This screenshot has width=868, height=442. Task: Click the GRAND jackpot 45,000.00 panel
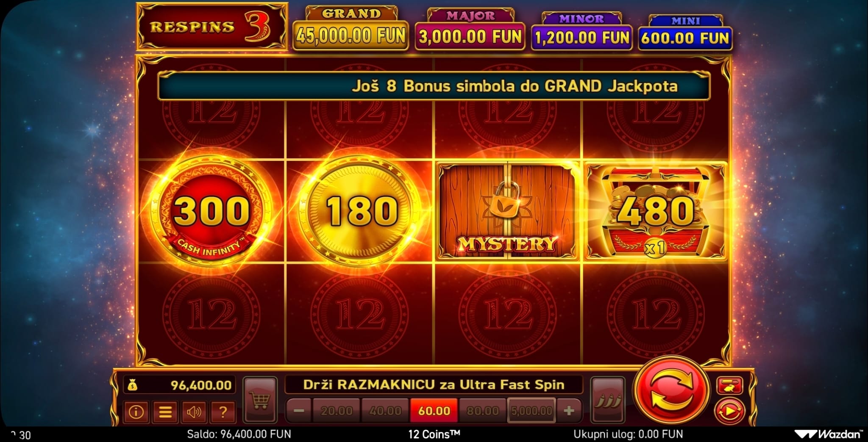[351, 29]
